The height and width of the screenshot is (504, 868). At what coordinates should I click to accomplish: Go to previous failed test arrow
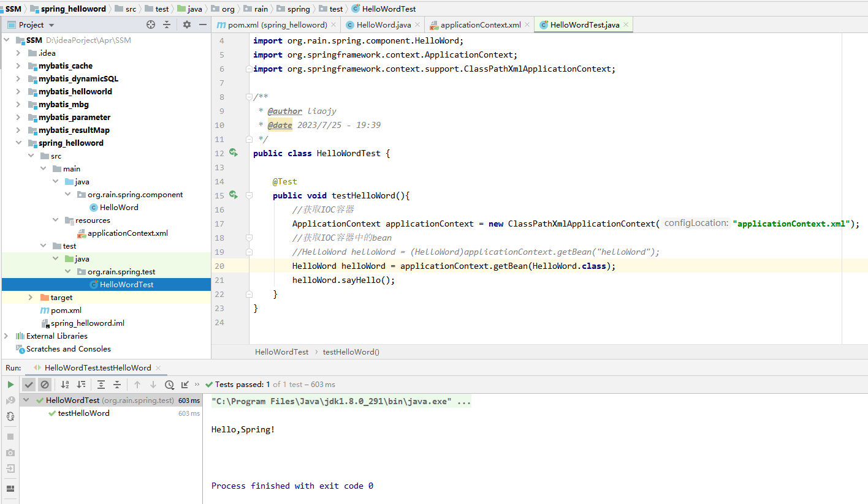137,385
